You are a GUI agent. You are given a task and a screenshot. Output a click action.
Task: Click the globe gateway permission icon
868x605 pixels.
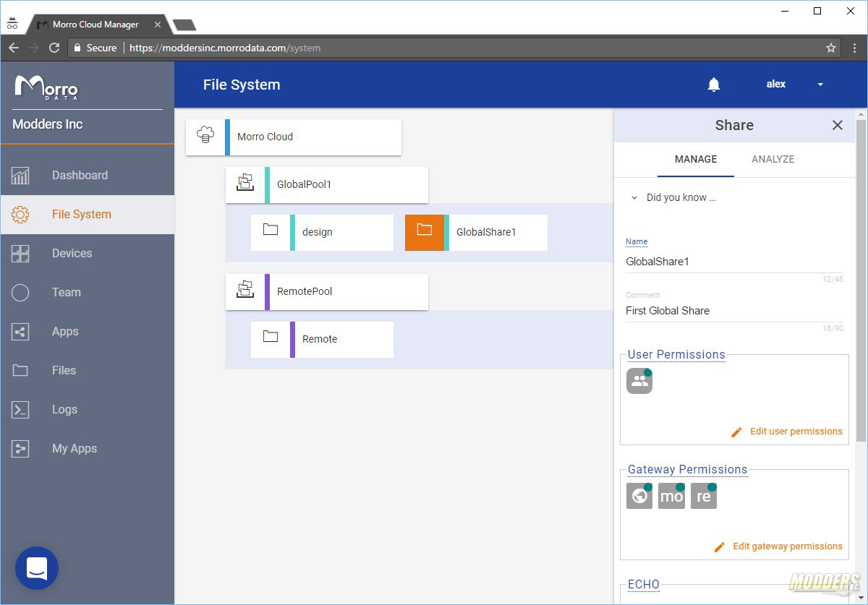639,496
